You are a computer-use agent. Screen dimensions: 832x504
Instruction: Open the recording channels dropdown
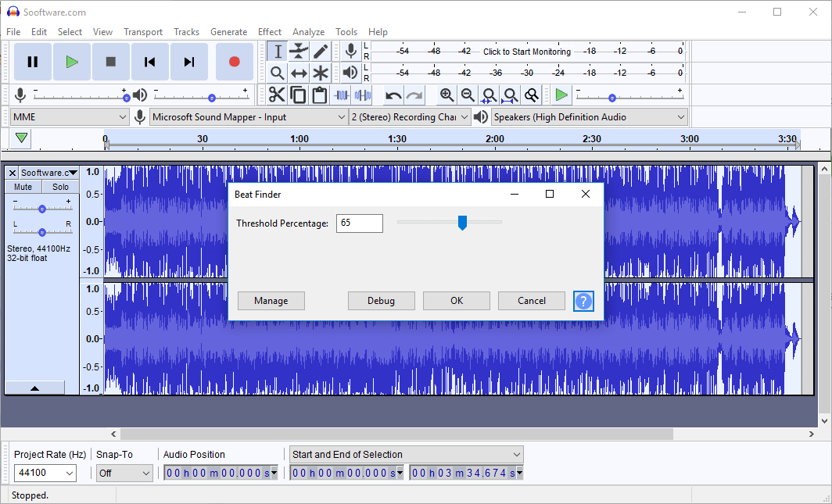coord(410,116)
